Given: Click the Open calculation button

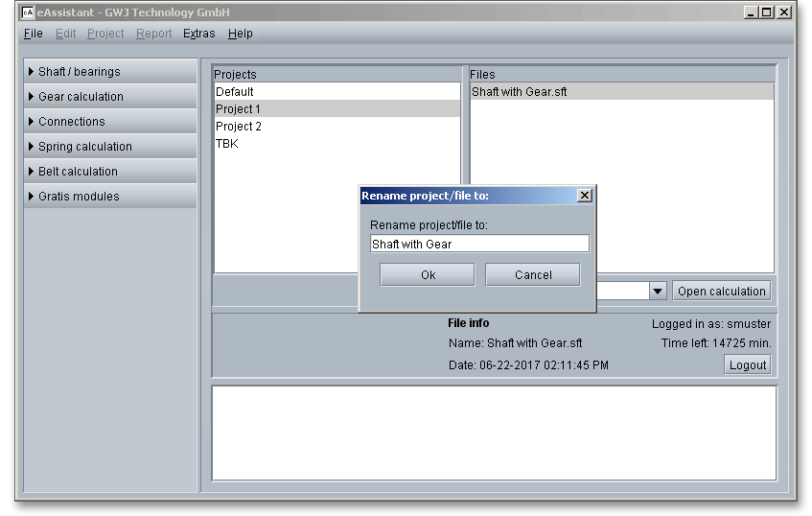Looking at the screenshot, I should 721,292.
